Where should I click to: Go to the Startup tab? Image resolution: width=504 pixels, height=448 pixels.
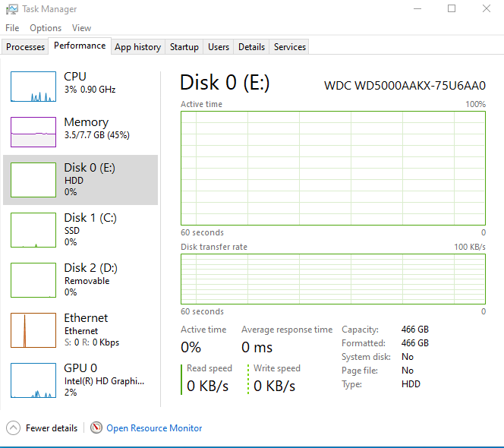(x=184, y=47)
